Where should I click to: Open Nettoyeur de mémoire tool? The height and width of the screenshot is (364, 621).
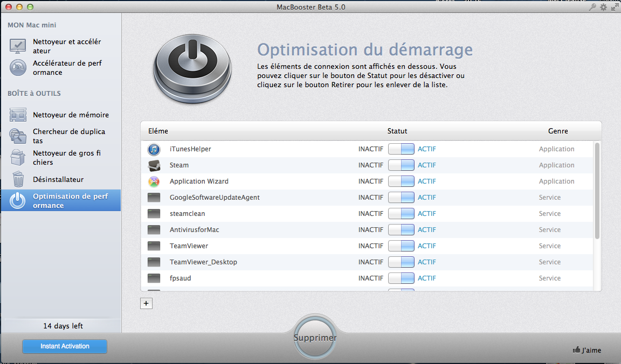(71, 115)
